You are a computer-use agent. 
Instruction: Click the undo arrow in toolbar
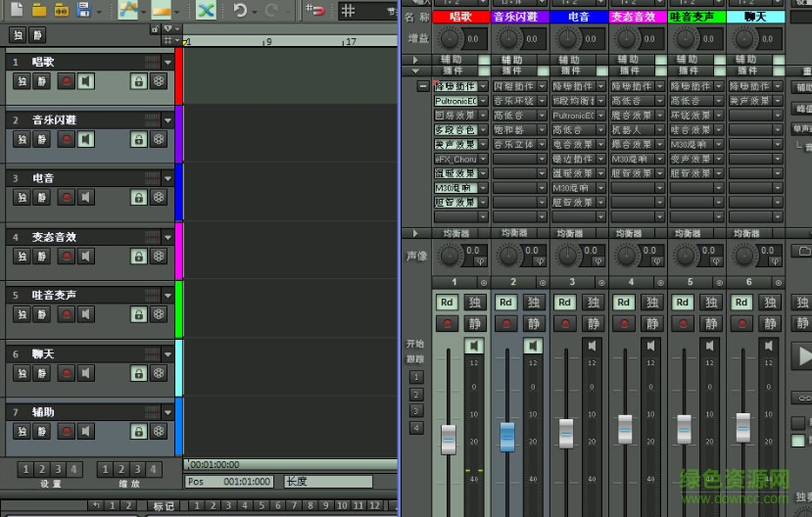(x=240, y=10)
